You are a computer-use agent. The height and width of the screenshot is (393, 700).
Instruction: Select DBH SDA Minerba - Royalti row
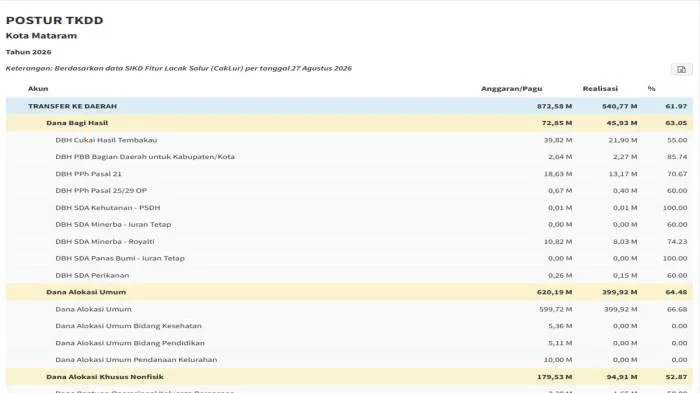pyautogui.click(x=349, y=242)
